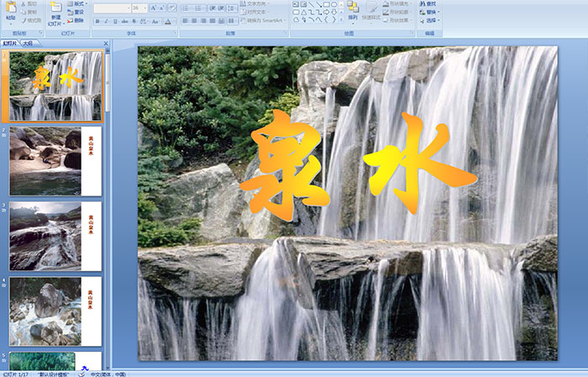The width and height of the screenshot is (588, 377).
Task: Click the Cut (剪切) scissors icon
Action: pos(24,3)
